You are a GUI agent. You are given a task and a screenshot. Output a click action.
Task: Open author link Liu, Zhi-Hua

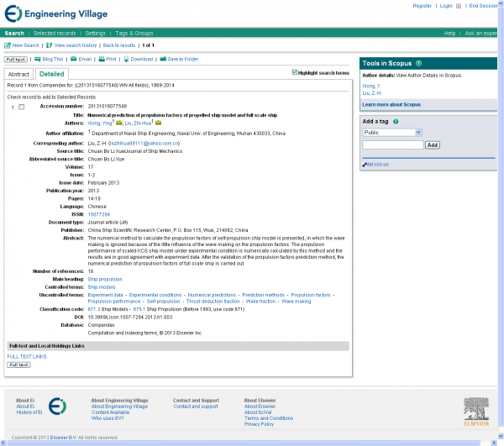(138, 123)
